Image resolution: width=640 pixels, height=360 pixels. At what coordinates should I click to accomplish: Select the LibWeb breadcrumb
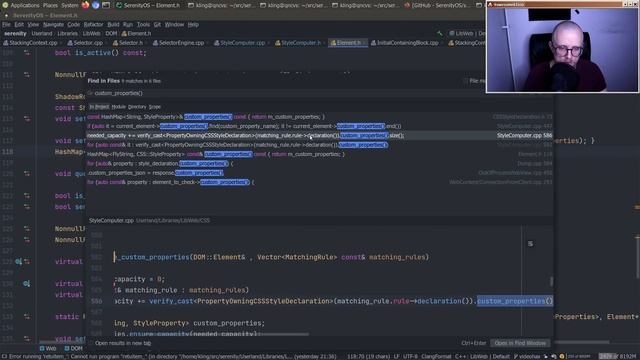pos(91,33)
